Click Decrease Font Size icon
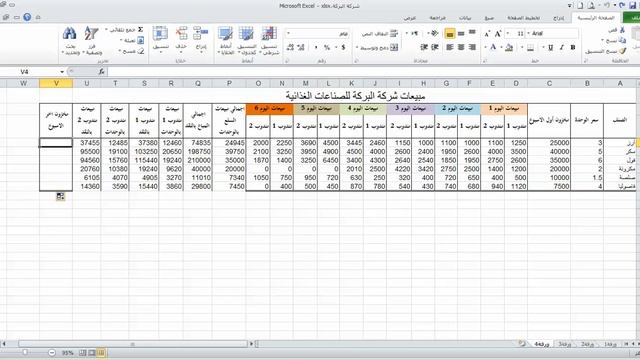Image resolution: width=640 pixels, height=360 pixels. 487,34
